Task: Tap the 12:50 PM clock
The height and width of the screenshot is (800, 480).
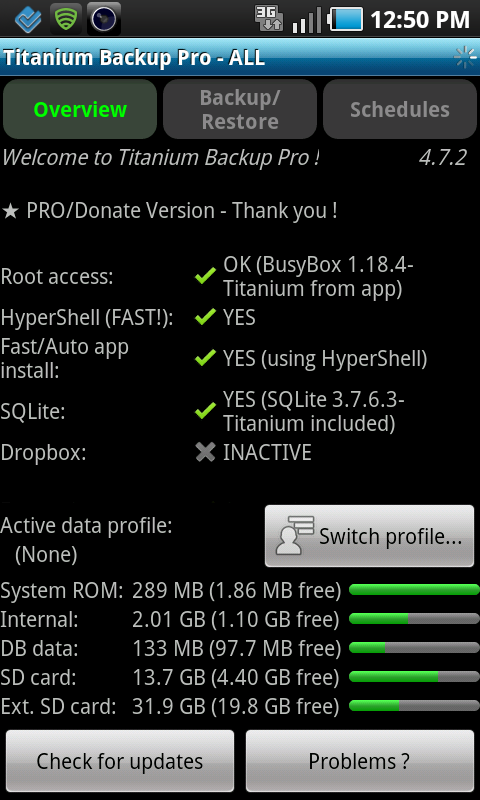Action: [x=419, y=19]
